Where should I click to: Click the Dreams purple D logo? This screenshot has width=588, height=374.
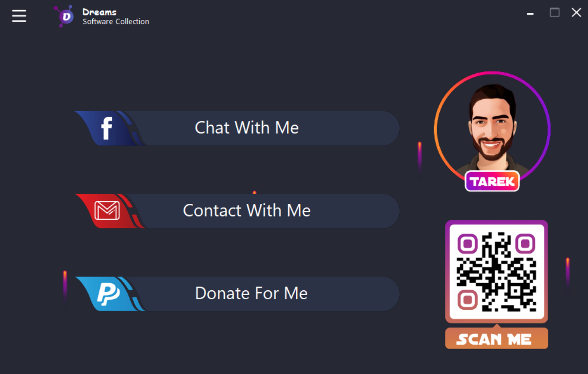64,16
